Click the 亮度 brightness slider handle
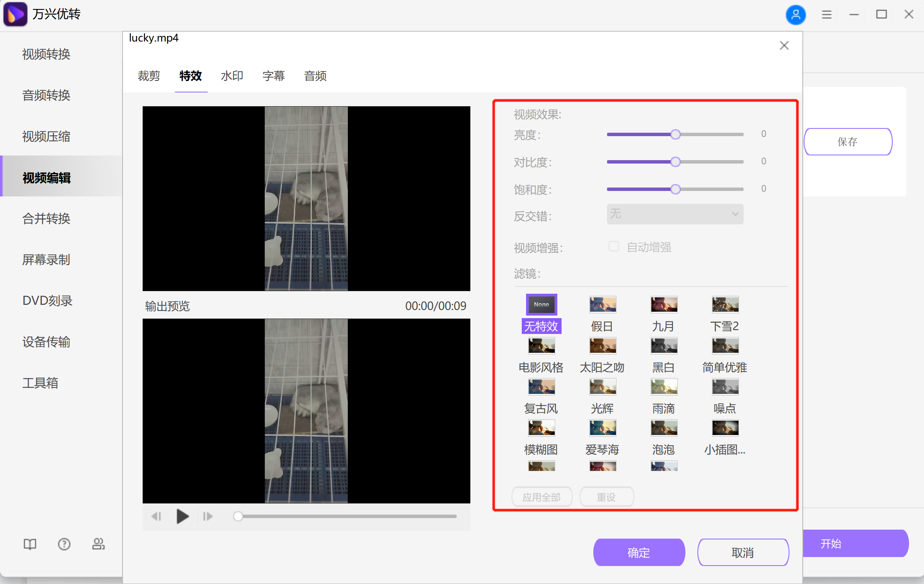The image size is (924, 584). 675,134
